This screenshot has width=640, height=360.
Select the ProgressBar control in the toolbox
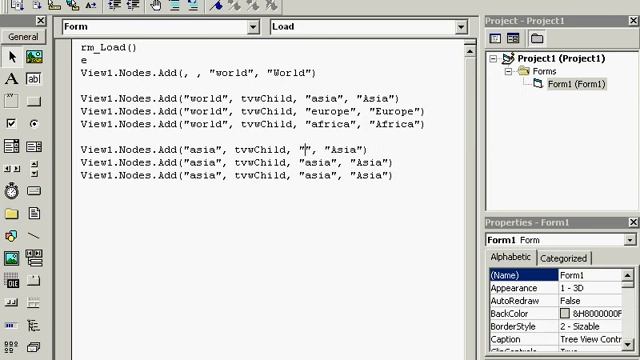tap(11, 325)
